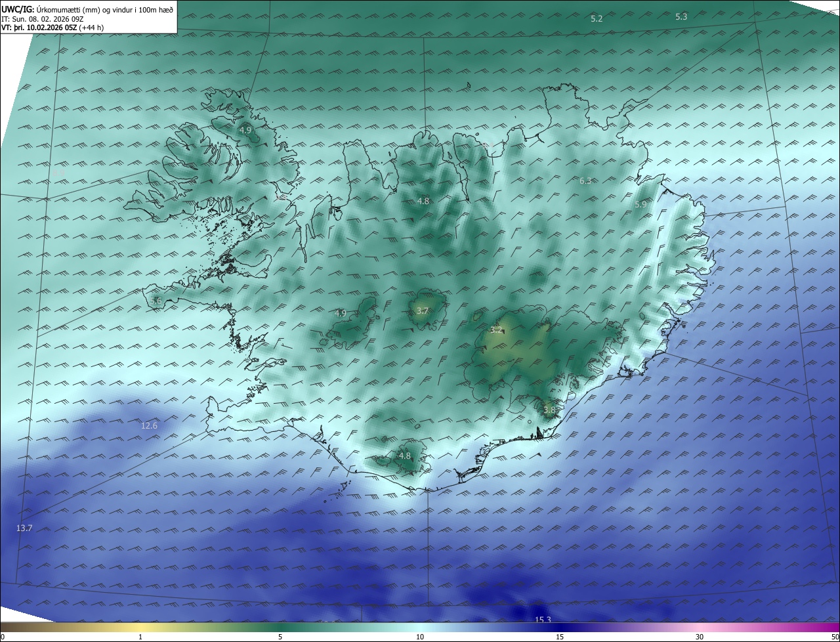This screenshot has height=642, width=840.
Task: Pick the dark green colorbar segment at value 5
Action: click(280, 628)
